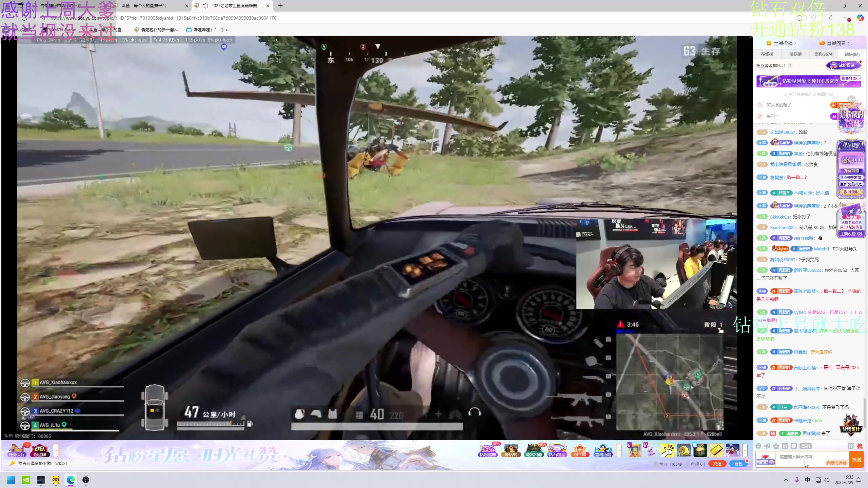Send the purple unicorn gift
This screenshot has height=488, width=868.
[x=651, y=450]
